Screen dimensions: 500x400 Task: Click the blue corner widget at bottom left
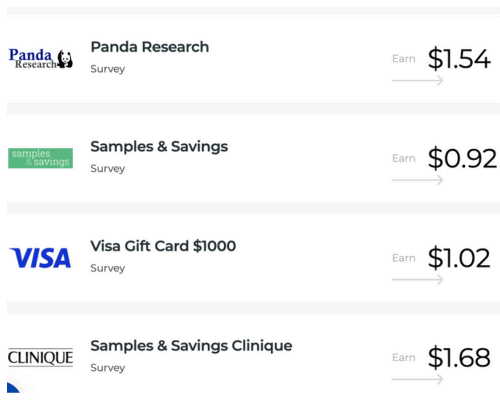13,388
